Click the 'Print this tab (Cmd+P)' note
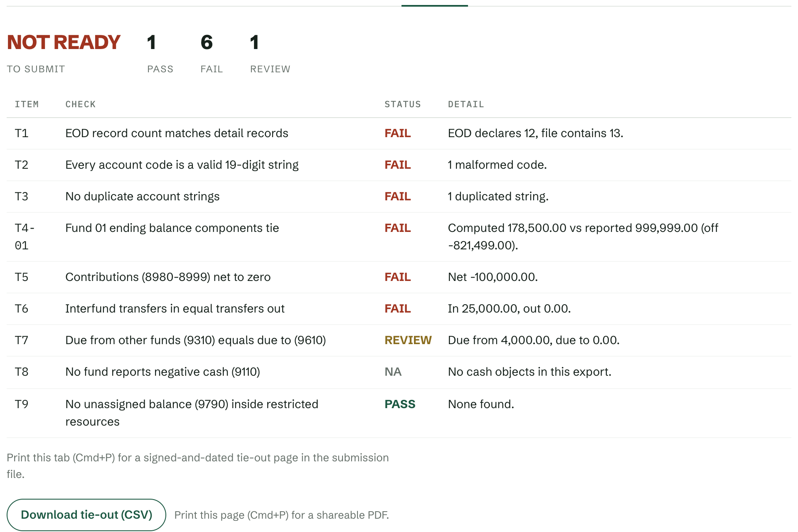Viewport: 798px width, 532px height. (x=198, y=466)
